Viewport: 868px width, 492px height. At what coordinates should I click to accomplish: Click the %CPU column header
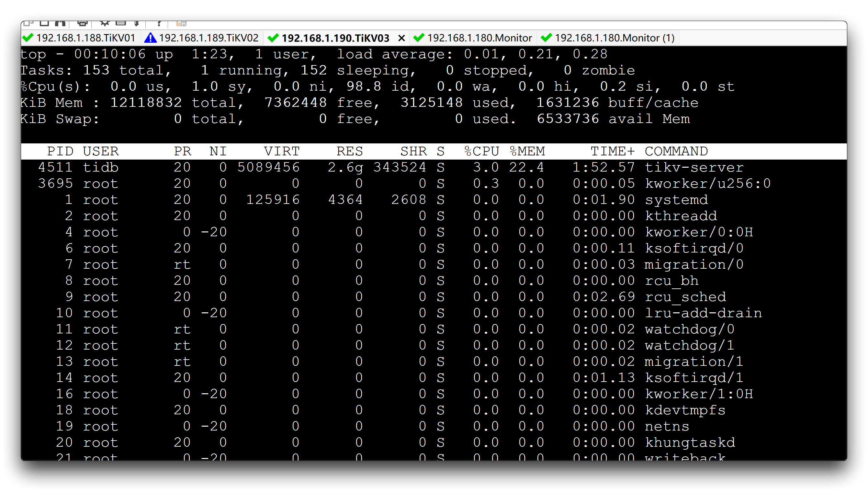point(481,151)
